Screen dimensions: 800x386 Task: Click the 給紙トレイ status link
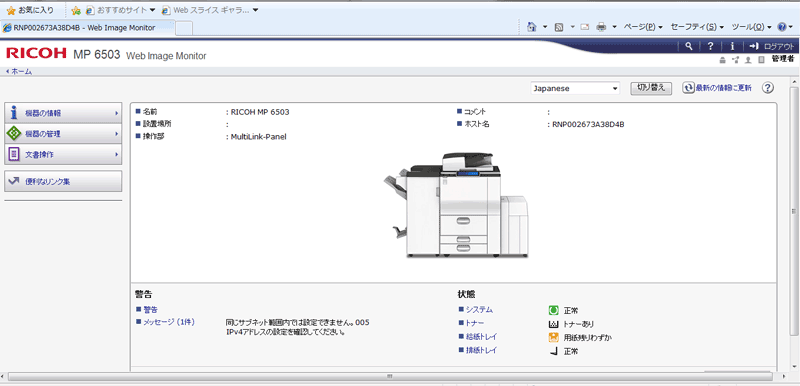(x=481, y=337)
